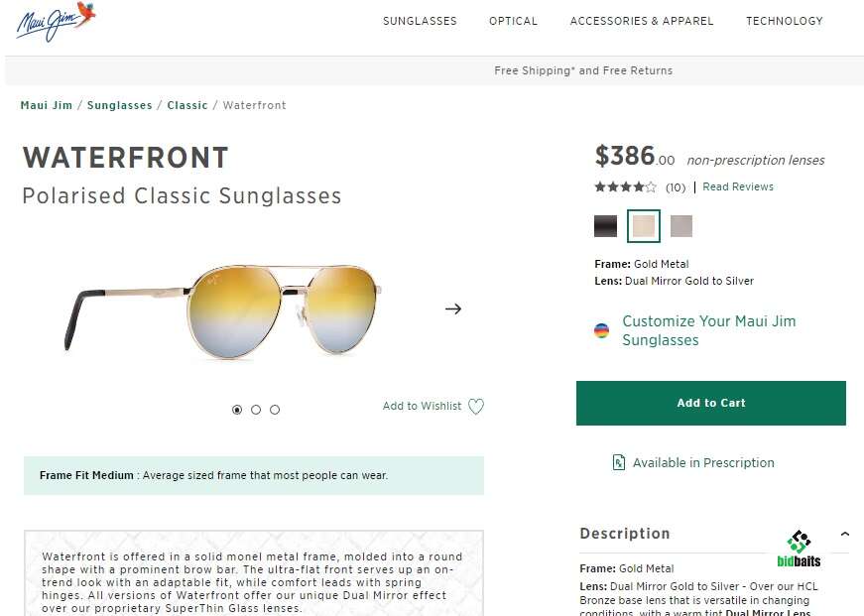Open the Sunglasses menu
The image size is (864, 616).
420,21
